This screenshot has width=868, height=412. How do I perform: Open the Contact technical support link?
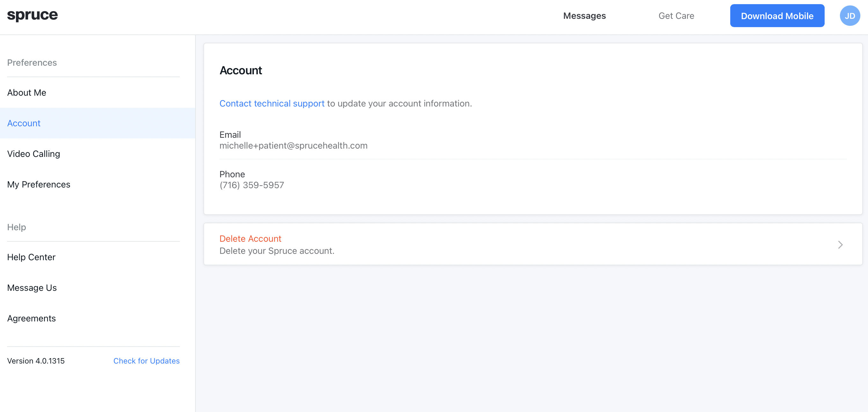click(x=272, y=103)
